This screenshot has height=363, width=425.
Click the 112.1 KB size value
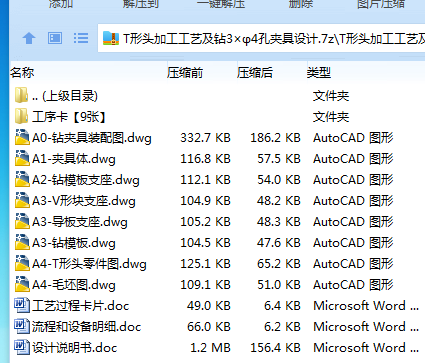(205, 180)
